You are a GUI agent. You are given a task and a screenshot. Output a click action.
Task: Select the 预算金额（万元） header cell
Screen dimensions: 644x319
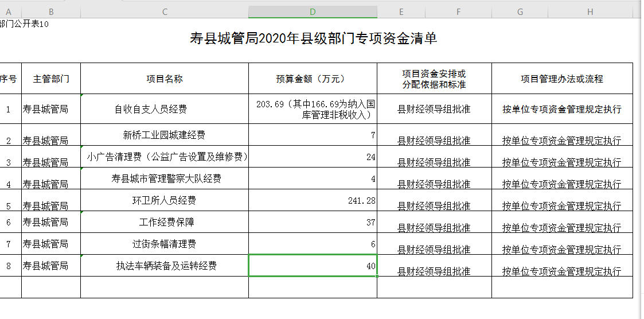(313, 79)
